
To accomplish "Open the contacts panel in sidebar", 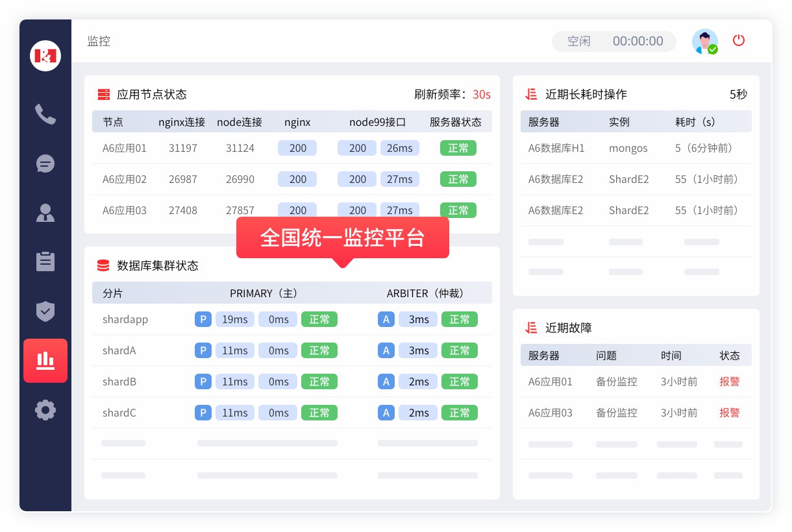I will pyautogui.click(x=45, y=213).
